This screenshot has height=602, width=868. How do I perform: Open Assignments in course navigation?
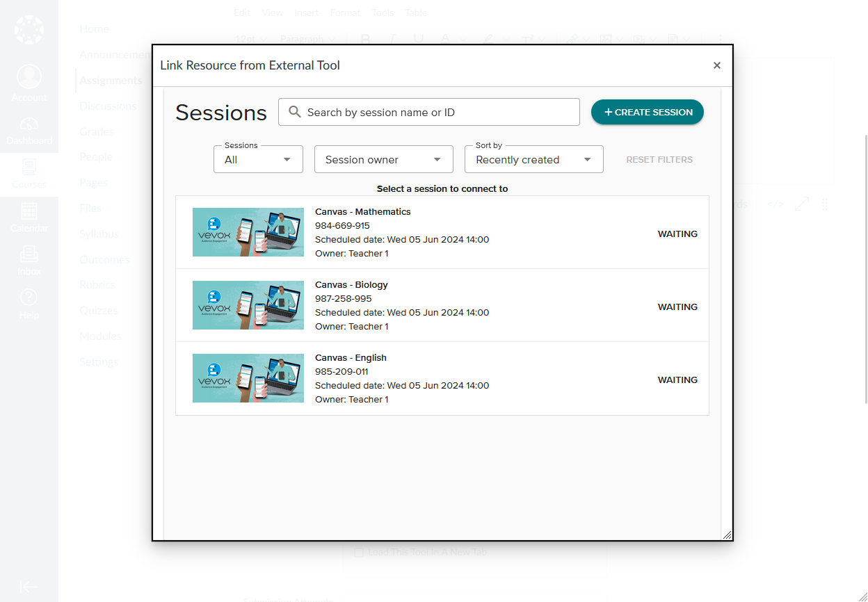click(x=110, y=80)
